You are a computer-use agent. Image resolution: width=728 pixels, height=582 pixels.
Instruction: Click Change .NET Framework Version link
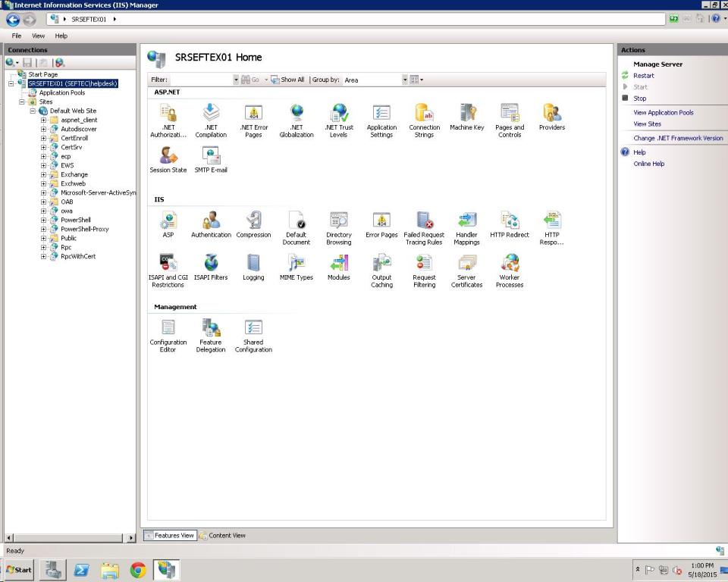pyautogui.click(x=678, y=138)
